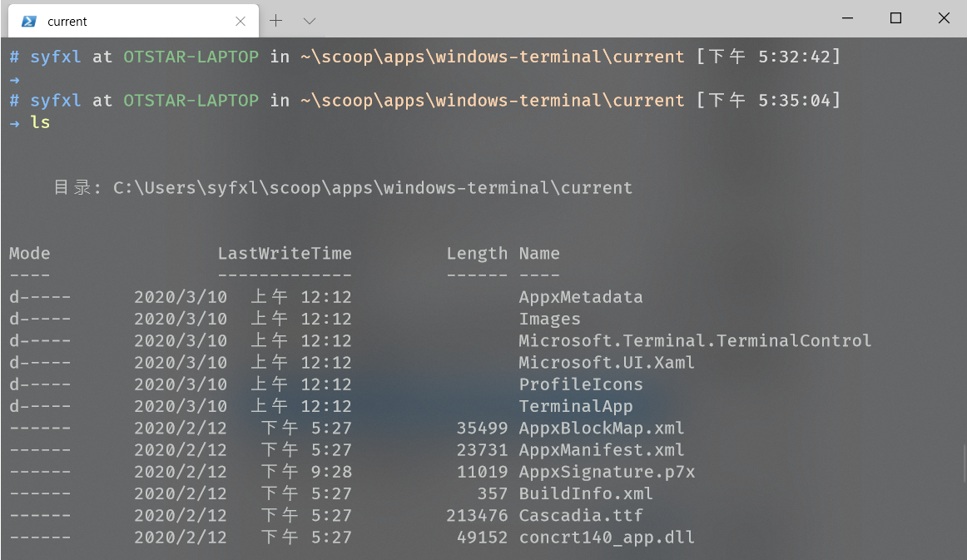Click the length value 35499
This screenshot has height=560, width=967.
tap(482, 428)
